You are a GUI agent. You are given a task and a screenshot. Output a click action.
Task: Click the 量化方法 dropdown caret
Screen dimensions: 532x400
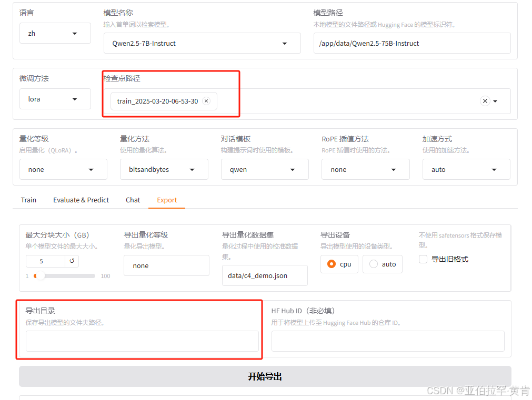(192, 169)
